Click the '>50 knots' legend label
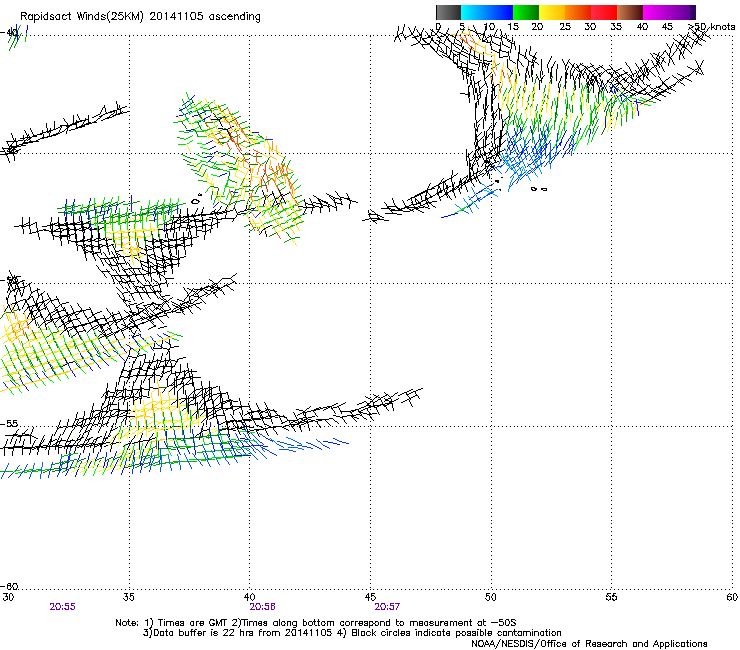The image size is (740, 650). tap(712, 27)
